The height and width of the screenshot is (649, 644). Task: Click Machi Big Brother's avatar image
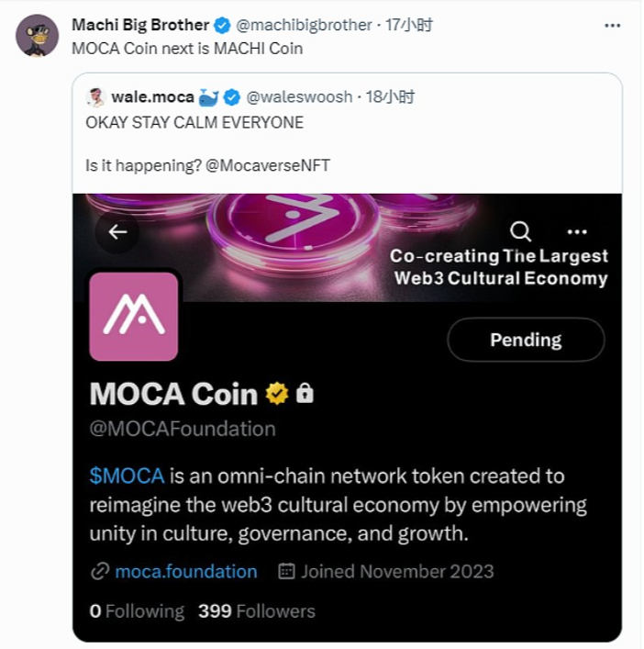[x=38, y=36]
